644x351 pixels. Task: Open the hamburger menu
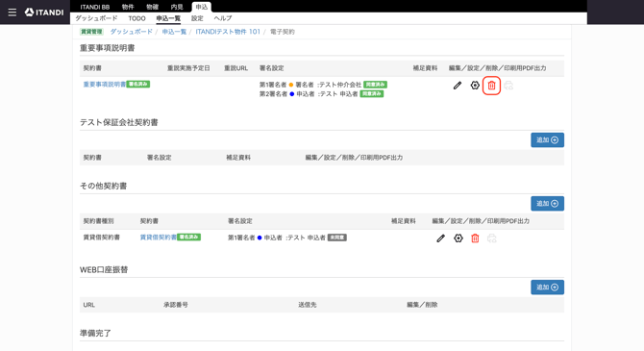point(12,13)
